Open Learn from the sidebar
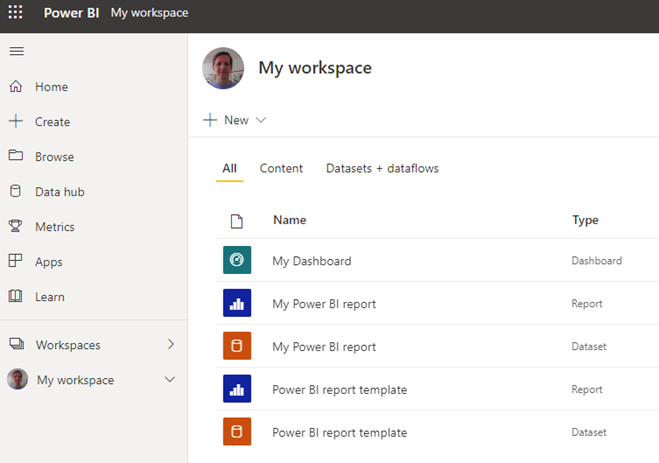 [50, 297]
